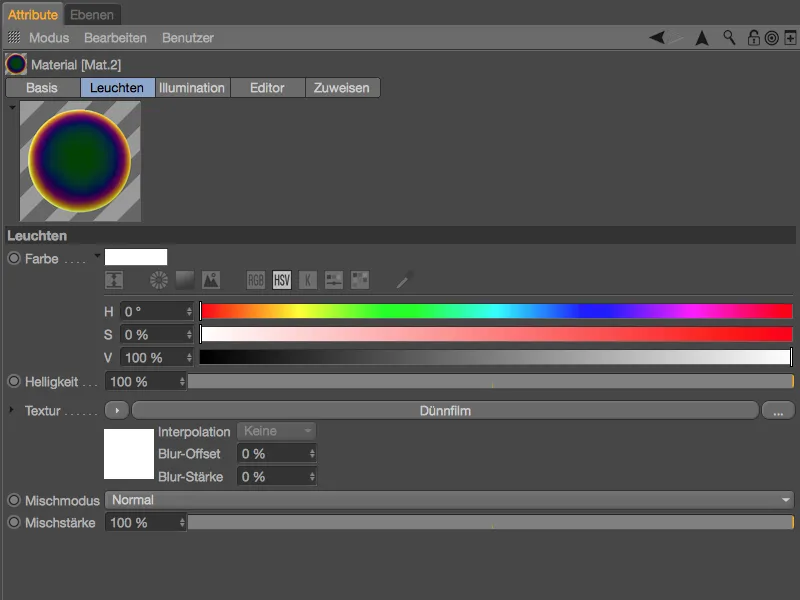Click the grid handle icon beside Modus
800x600 pixels.
pos(14,37)
